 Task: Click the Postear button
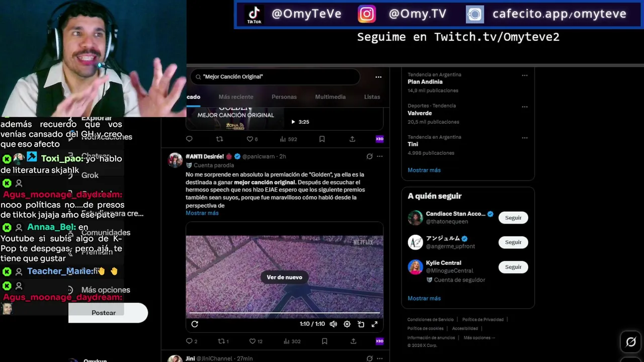coord(108,313)
